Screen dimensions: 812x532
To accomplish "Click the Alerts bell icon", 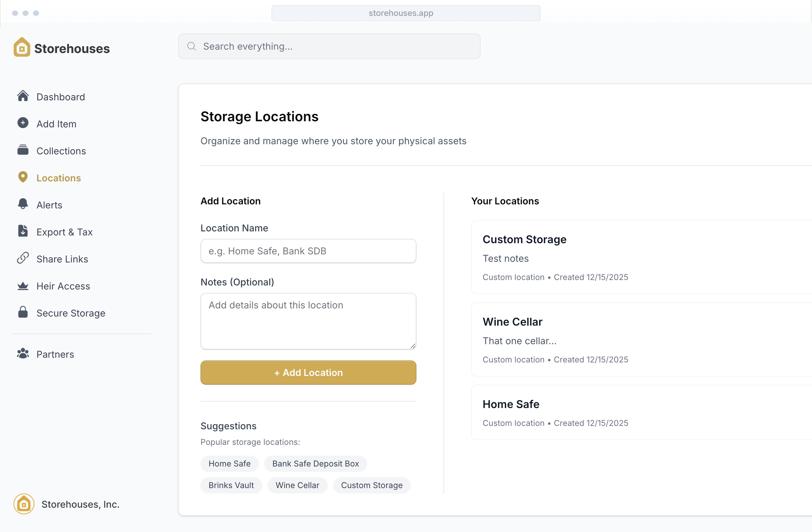I will pos(23,204).
